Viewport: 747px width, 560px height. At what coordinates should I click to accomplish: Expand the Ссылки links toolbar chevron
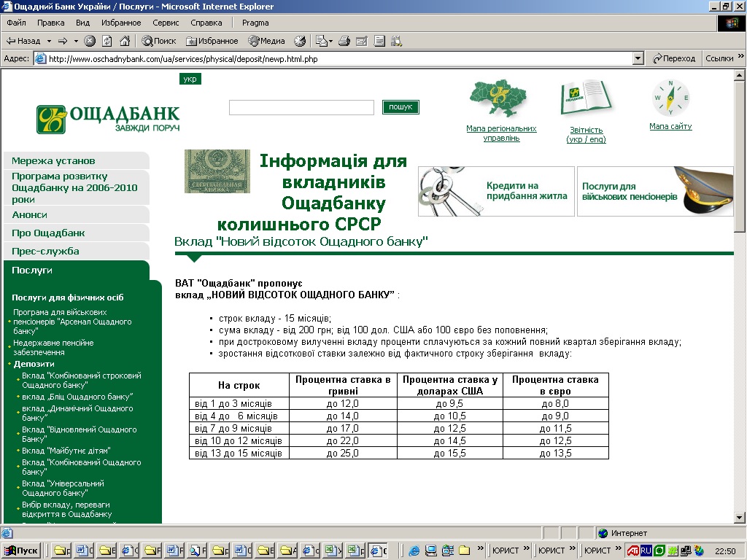point(741,56)
